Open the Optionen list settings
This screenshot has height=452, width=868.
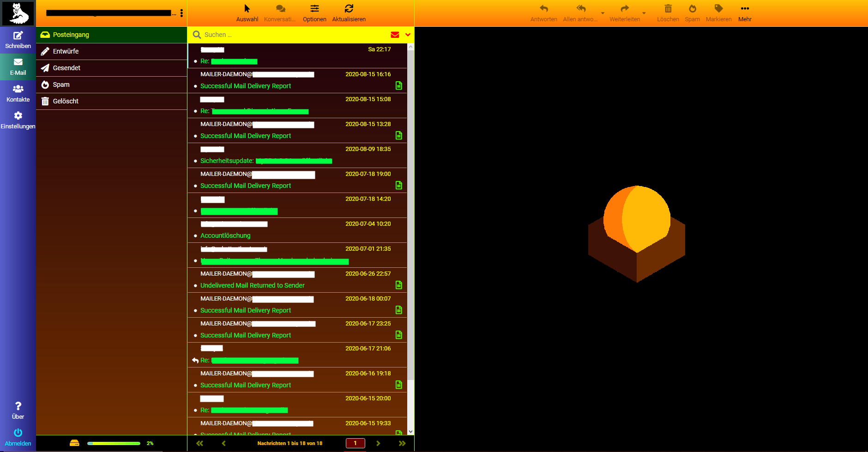314,9
